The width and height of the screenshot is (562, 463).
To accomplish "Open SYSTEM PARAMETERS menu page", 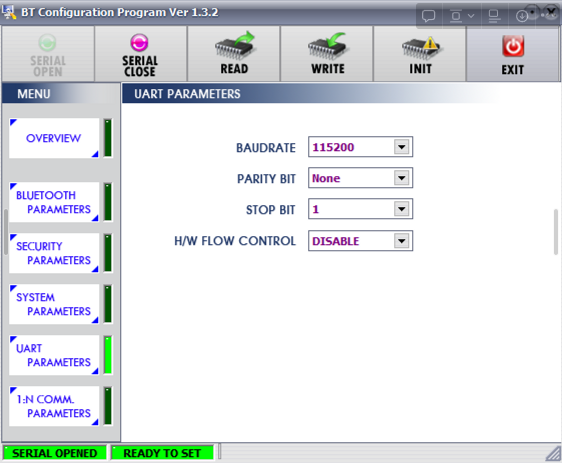I will [54, 304].
